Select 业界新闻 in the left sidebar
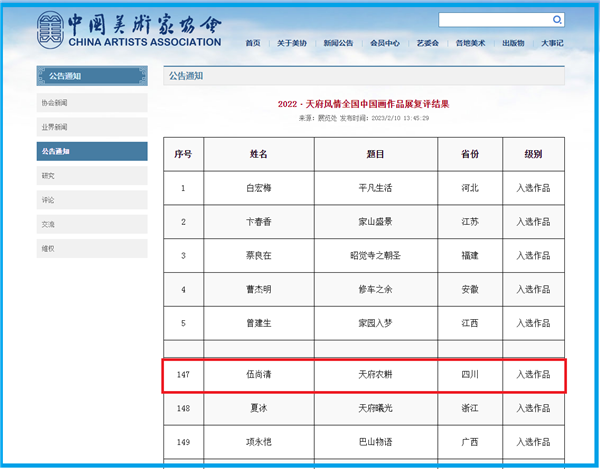 tap(91, 127)
